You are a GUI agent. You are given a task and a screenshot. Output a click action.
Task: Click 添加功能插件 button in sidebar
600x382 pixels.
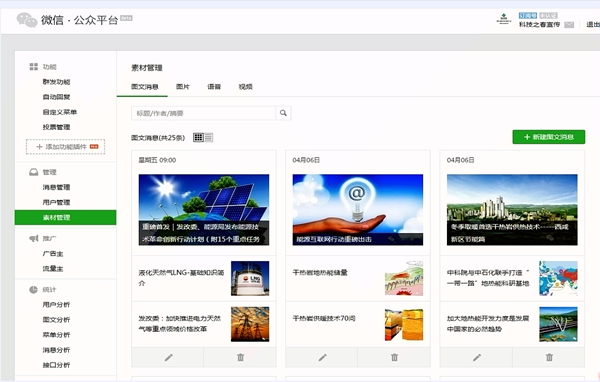(65, 147)
